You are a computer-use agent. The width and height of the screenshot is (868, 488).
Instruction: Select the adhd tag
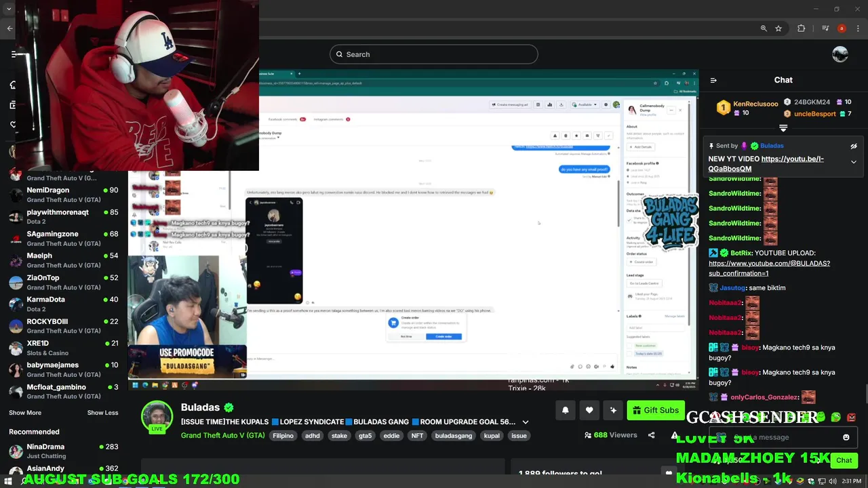coord(312,436)
